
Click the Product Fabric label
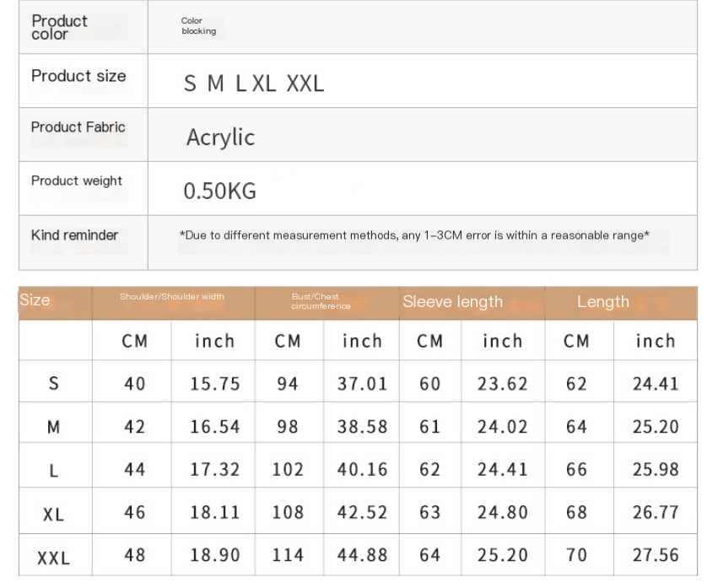(x=78, y=127)
